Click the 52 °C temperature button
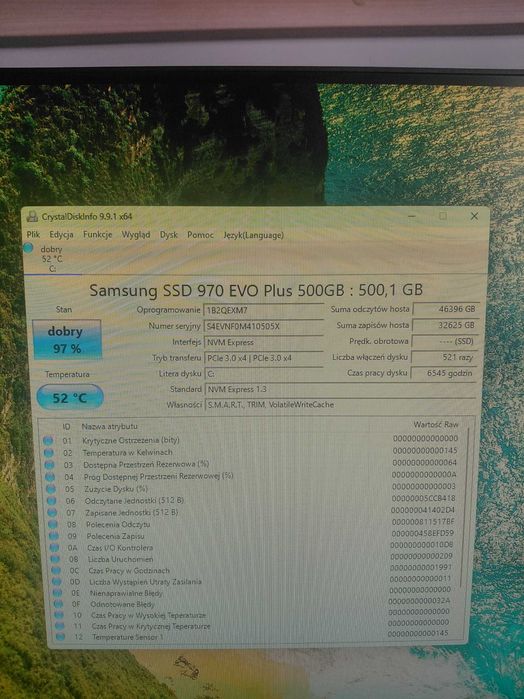Screen dimensions: 524x699 tap(70, 397)
